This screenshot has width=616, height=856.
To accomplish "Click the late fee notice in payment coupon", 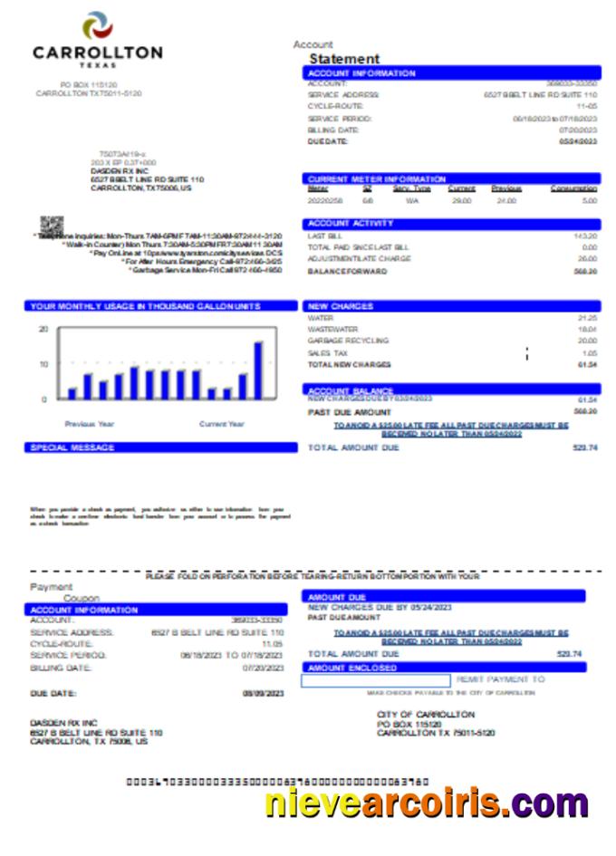I will click(x=450, y=636).
